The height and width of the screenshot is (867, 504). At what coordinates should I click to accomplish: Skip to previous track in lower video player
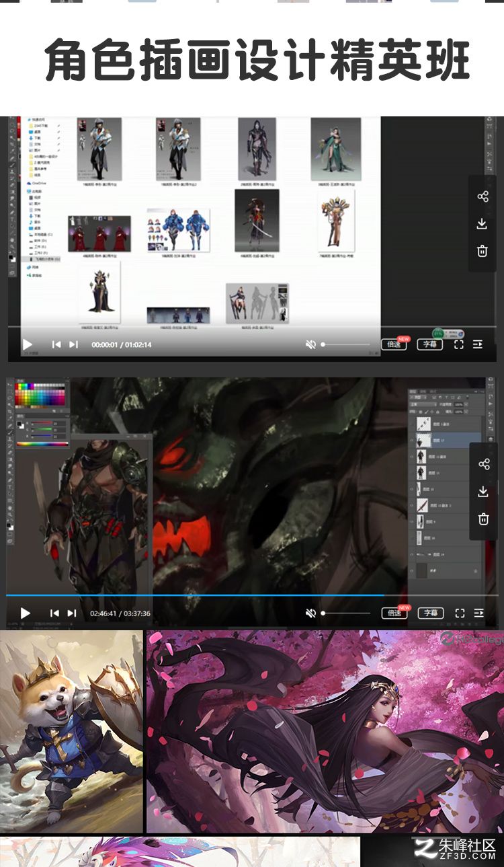pos(55,613)
